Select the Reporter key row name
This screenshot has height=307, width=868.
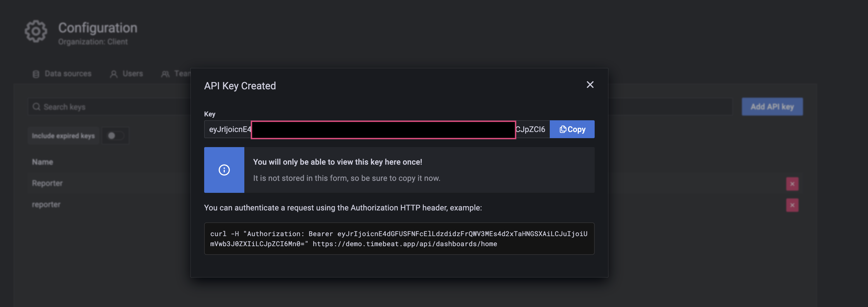tap(47, 183)
